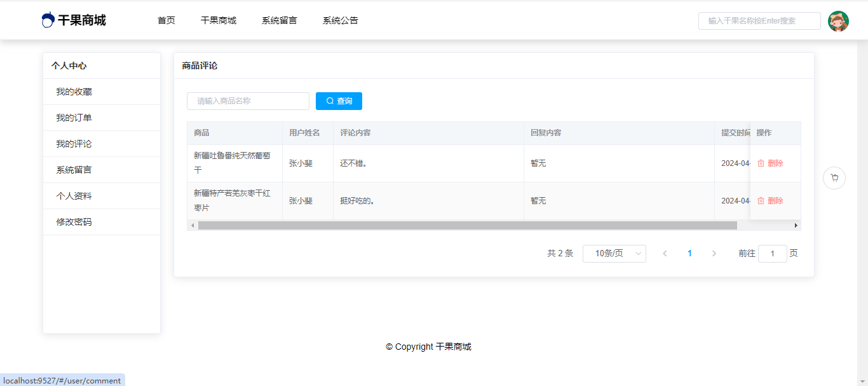The image size is (868, 386).
Task: Open the user avatar menu
Action: point(838,21)
